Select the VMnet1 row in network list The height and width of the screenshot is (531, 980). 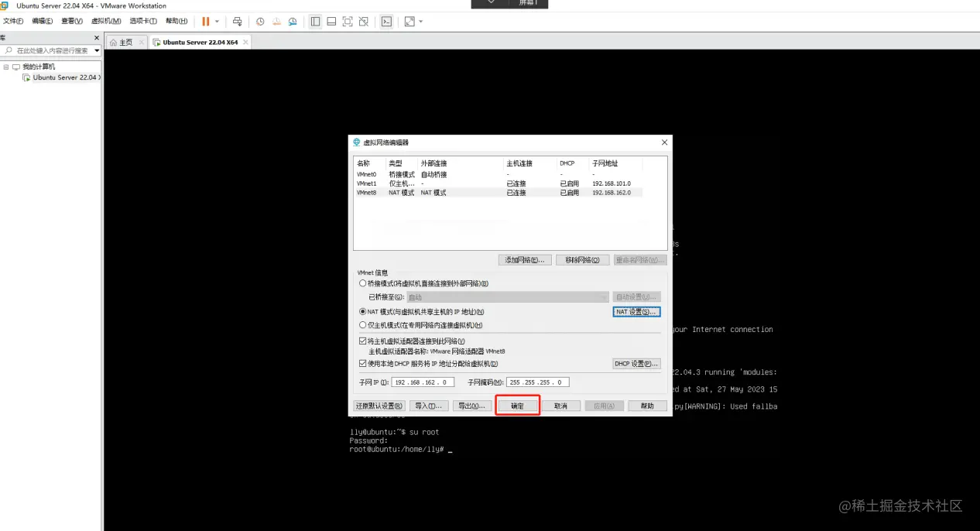[x=499, y=183]
